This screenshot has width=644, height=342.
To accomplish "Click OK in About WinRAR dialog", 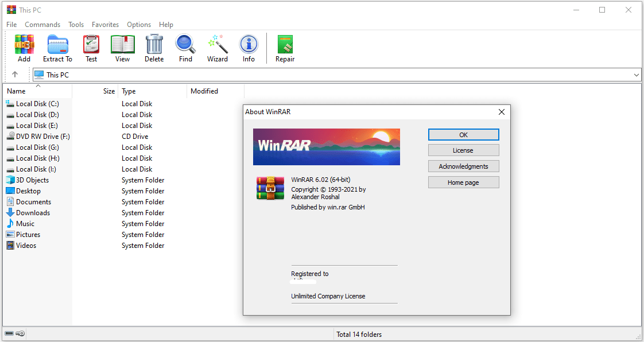I will pyautogui.click(x=463, y=135).
